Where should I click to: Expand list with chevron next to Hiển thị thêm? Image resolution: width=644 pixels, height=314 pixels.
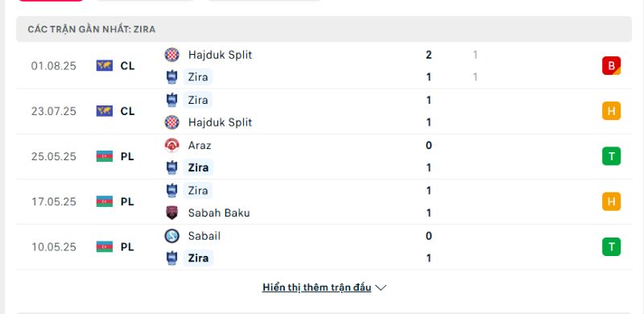pos(381,287)
